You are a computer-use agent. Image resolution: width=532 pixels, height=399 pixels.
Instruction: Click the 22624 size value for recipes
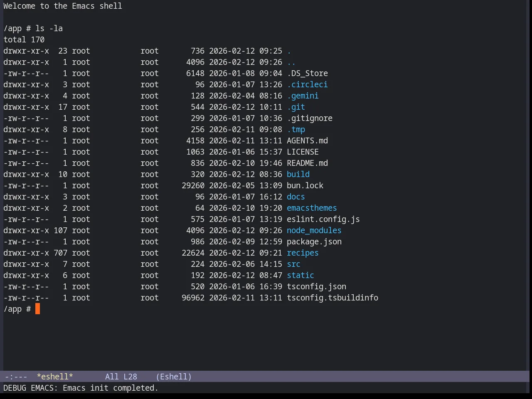tap(193, 253)
